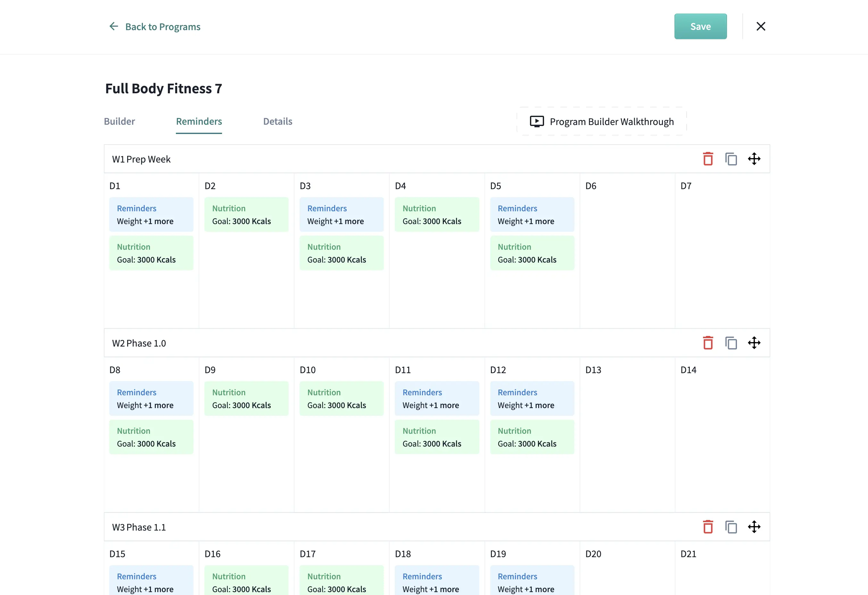Switch to the Builder tab
868x595 pixels.
(x=119, y=122)
